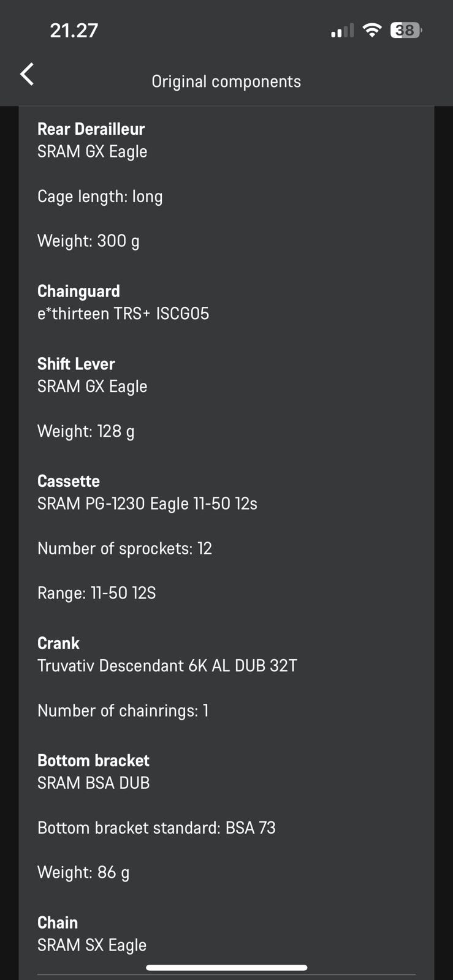453x980 pixels.
Task: Tap Truvativ Descendant 6K AL DUB 32T
Action: [167, 666]
